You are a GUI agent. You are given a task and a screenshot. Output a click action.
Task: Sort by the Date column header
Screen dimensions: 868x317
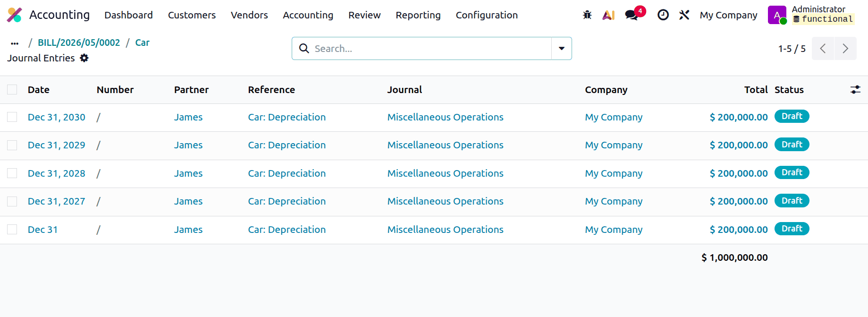pos(39,90)
